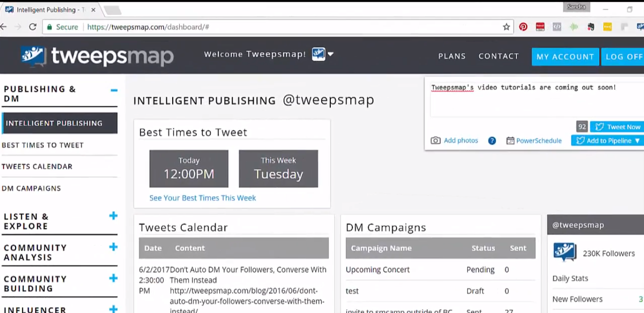Collapse the Publishing & DM section
The height and width of the screenshot is (313, 644).
114,90
